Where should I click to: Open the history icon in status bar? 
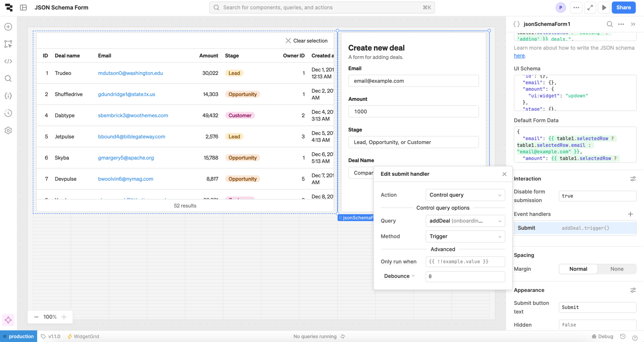[x=623, y=336]
